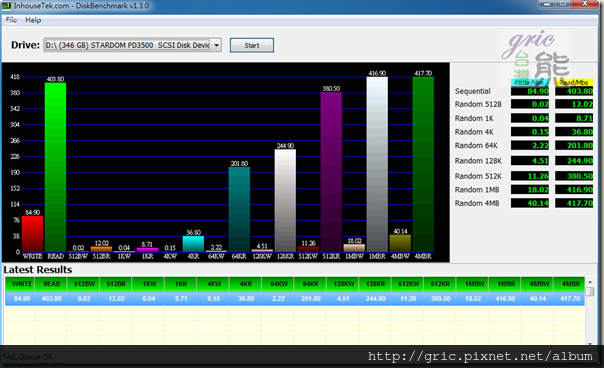This screenshot has height=368, width=604.
Task: Select the 84.90 results row
Action: pos(295,299)
